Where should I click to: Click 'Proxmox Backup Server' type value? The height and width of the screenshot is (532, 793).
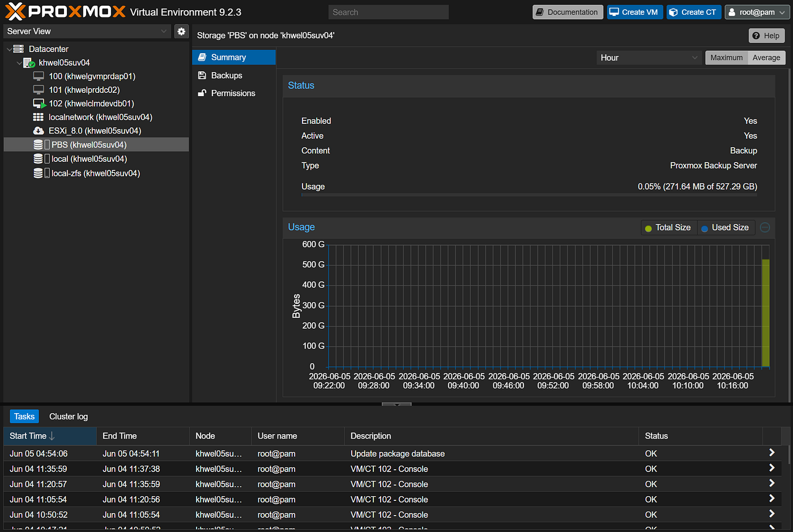pos(714,165)
